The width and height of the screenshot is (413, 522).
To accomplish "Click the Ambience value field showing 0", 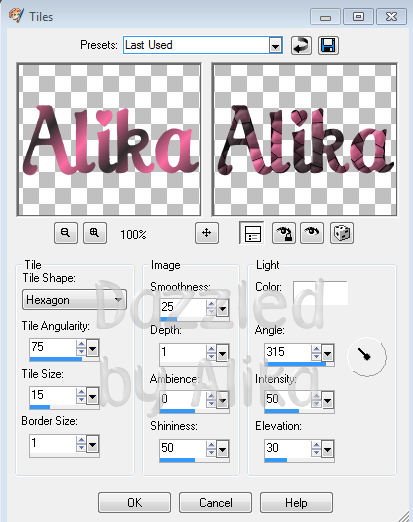I will tap(183, 399).
